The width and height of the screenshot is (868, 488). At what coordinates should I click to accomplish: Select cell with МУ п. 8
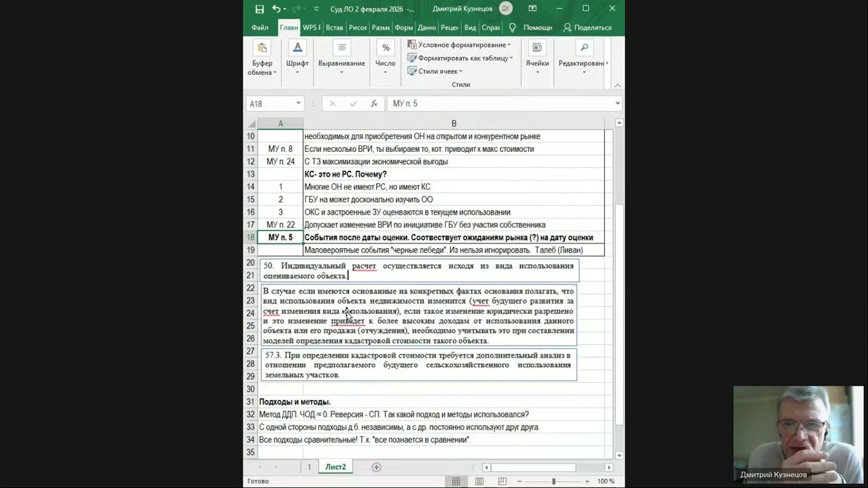281,149
